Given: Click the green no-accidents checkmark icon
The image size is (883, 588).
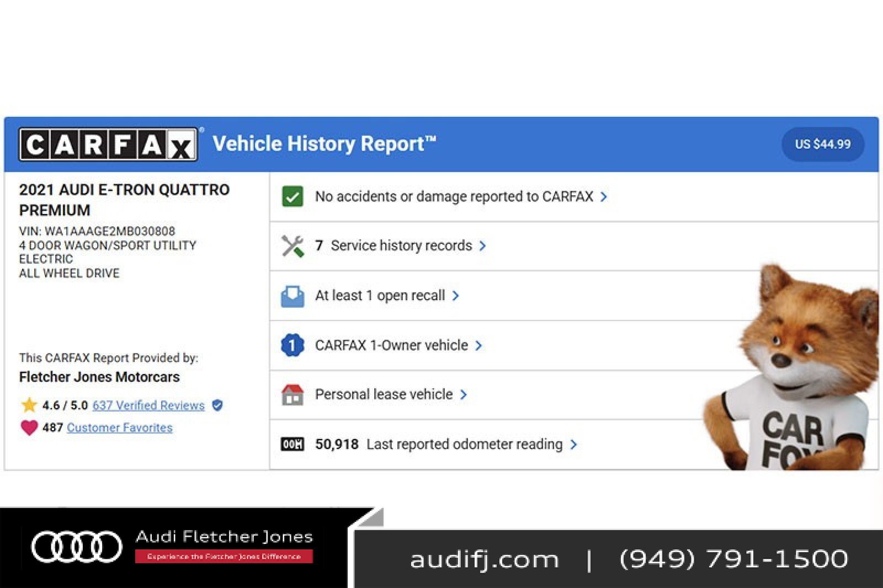Looking at the screenshot, I should pos(292,196).
